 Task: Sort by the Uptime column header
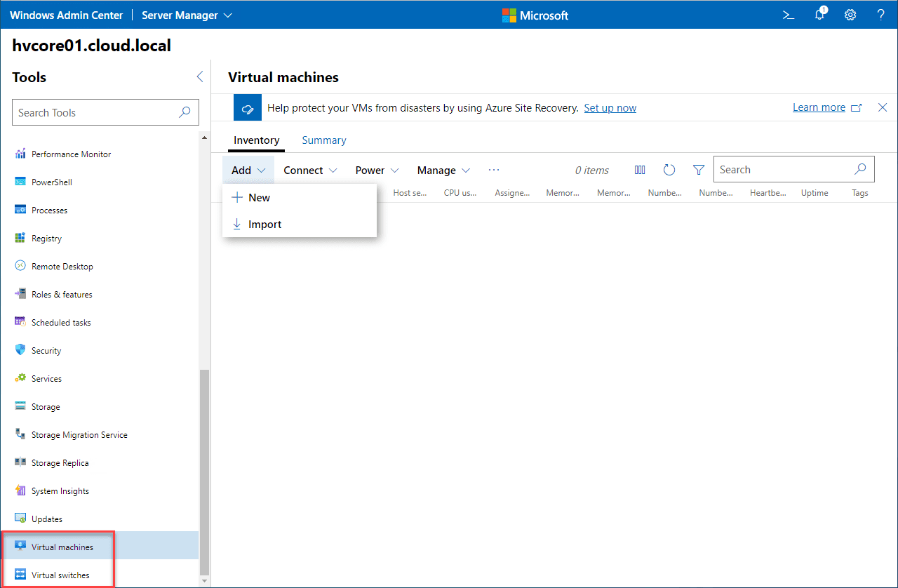pyautogui.click(x=815, y=193)
